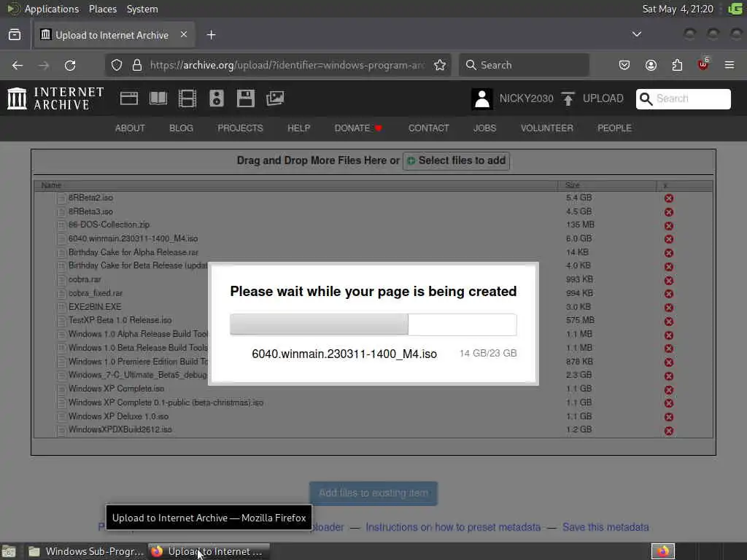The width and height of the screenshot is (747, 560).
Task: Open the Firefox View icon
Action: coord(15,35)
